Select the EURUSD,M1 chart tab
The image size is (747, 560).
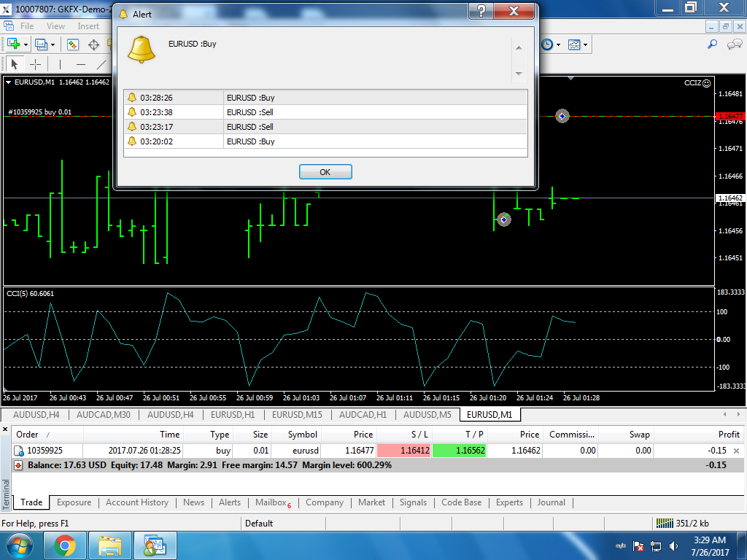point(489,415)
